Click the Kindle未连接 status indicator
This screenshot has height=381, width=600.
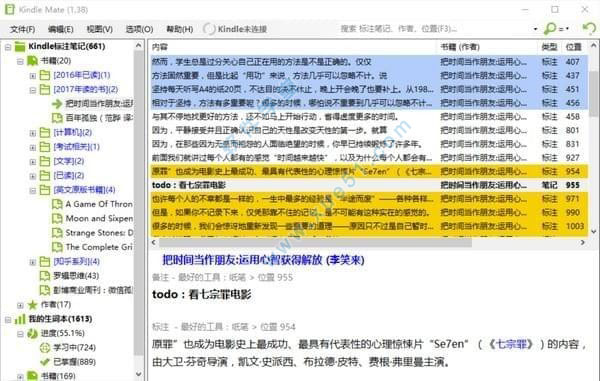pos(235,29)
